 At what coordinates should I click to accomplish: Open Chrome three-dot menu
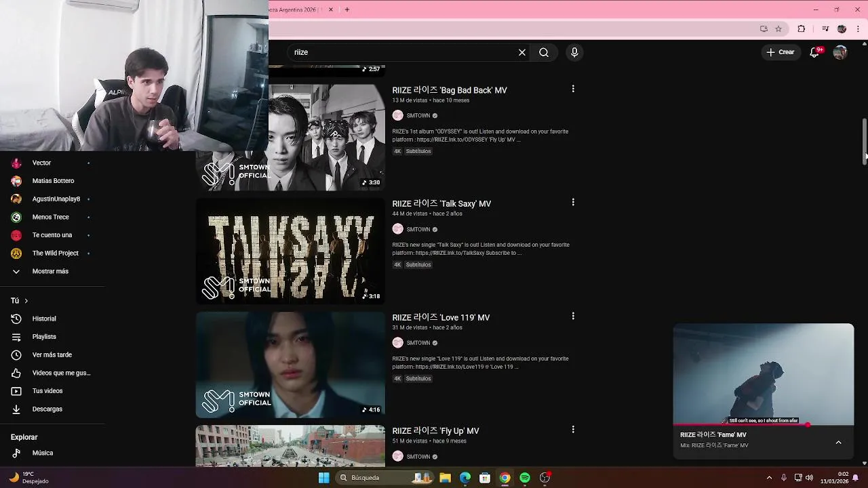(859, 28)
